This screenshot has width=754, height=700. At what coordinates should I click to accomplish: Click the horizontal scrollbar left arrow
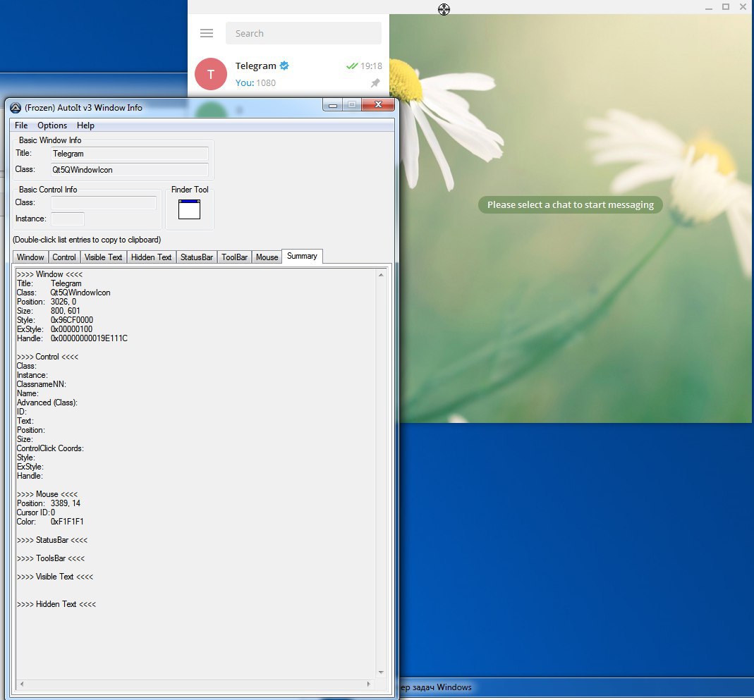pyautogui.click(x=22, y=684)
